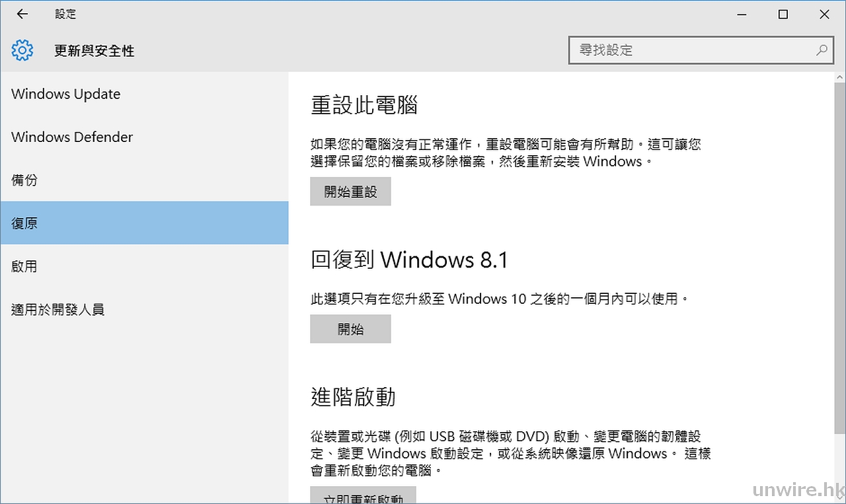Open 適用於開發人員 in the sidebar
This screenshot has height=504, width=846.
pos(58,309)
